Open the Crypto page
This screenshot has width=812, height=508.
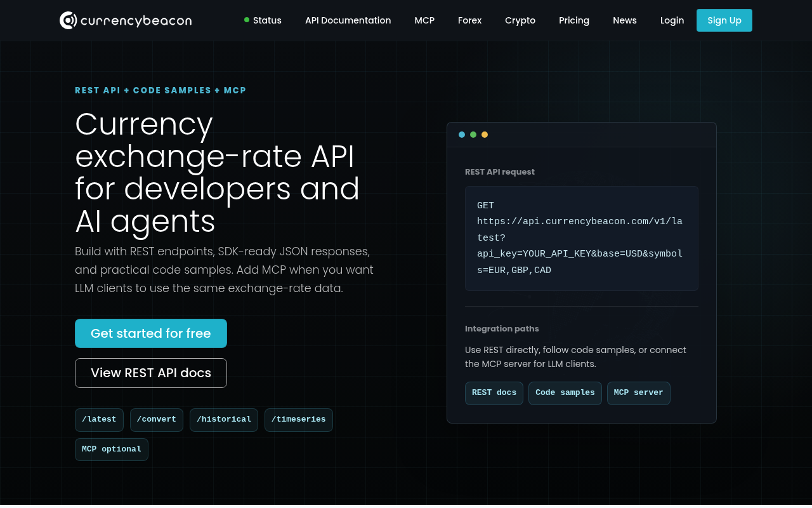coord(520,20)
